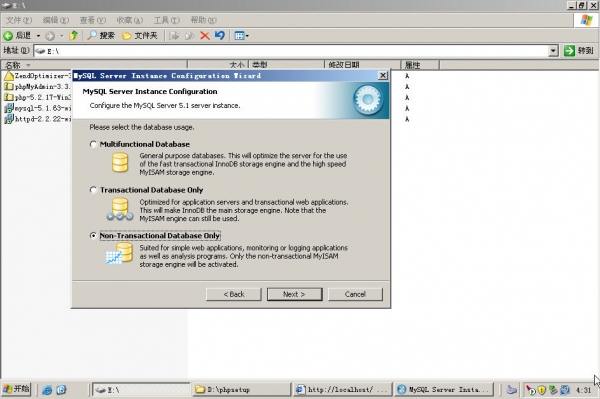Click the Windows logo in Explorer corner
The height and width of the screenshot is (399, 600).
tap(586, 20)
